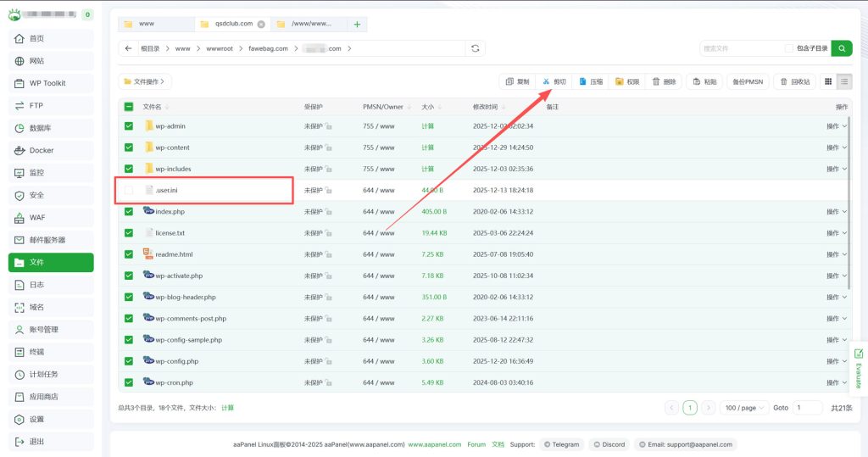Uncheck the wp-admin folder checkbox
The image size is (868, 457).
coord(129,126)
